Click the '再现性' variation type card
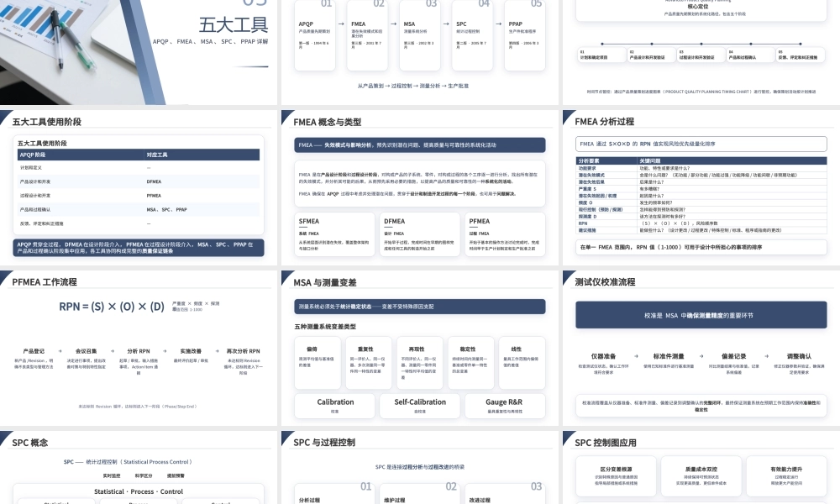The height and width of the screenshot is (504, 840). [x=420, y=363]
